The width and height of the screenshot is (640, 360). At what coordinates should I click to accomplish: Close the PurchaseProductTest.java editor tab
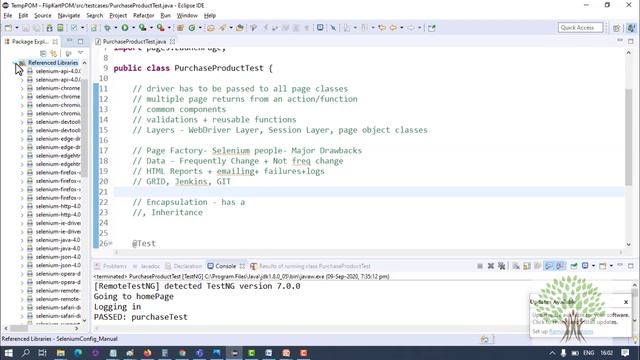(x=173, y=42)
